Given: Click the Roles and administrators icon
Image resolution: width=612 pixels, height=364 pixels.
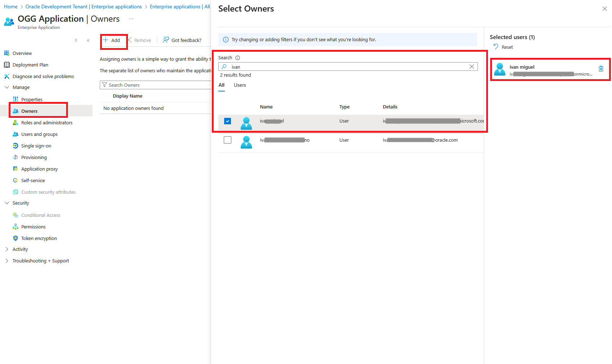Looking at the screenshot, I should point(16,123).
